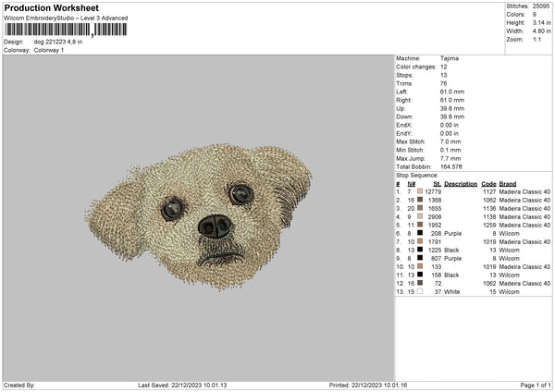Click the Description column header
This screenshot has width=555, height=392.
tap(461, 183)
